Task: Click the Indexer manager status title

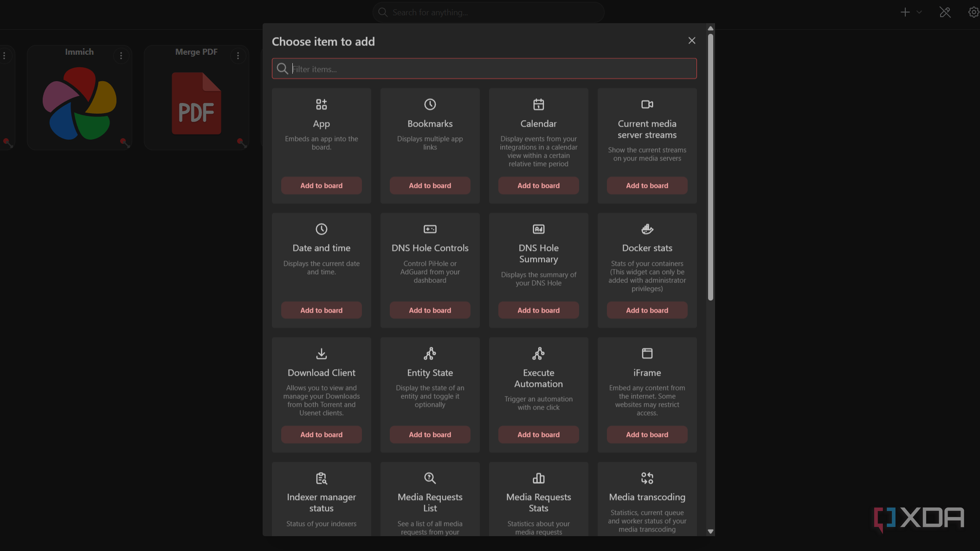Action: coord(321,503)
